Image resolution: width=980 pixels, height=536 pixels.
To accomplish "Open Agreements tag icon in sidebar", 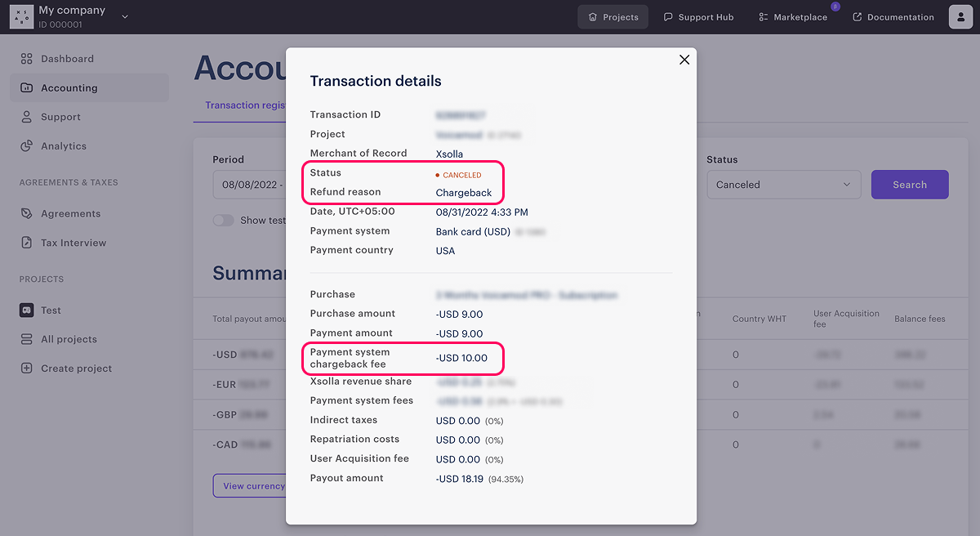I will pos(27,213).
